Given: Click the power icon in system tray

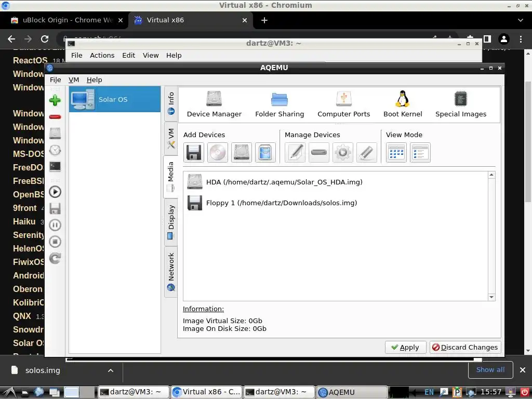Looking at the screenshot, I should (524, 392).
